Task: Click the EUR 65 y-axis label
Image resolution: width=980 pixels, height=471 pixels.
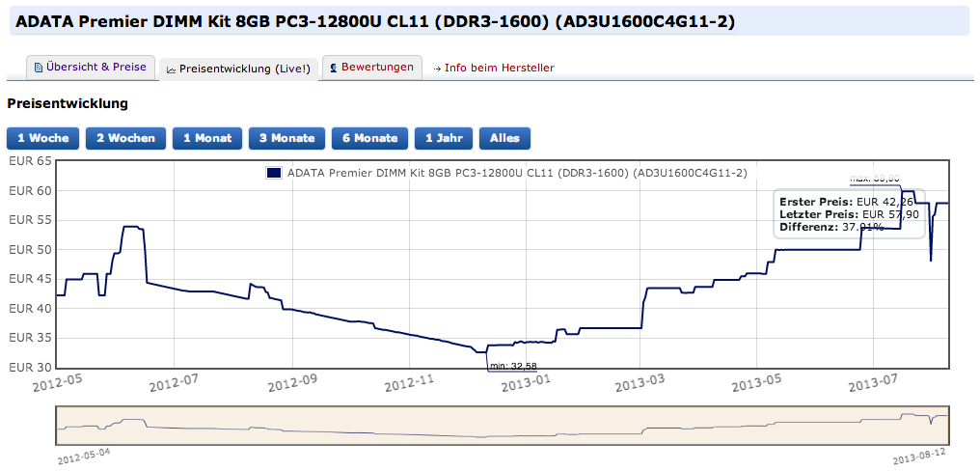Action: [30, 161]
